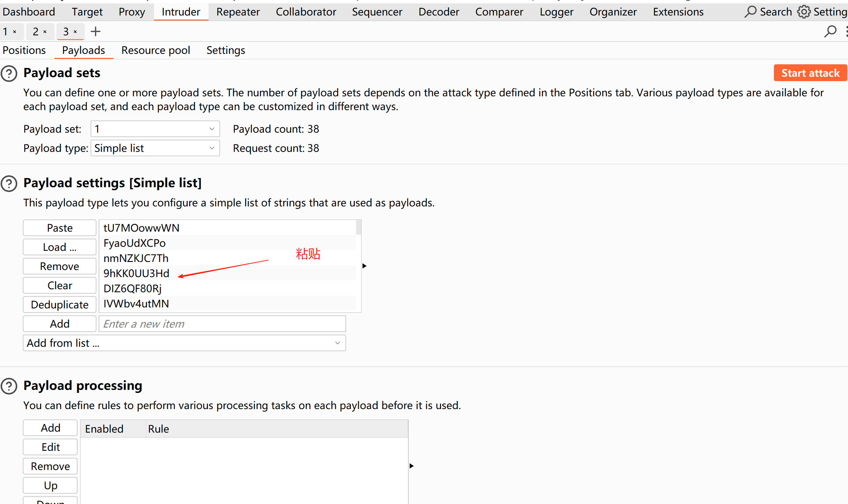Image resolution: width=848 pixels, height=504 pixels.
Task: Select payload item 9hKK0UU3Hd in list
Action: 136,273
